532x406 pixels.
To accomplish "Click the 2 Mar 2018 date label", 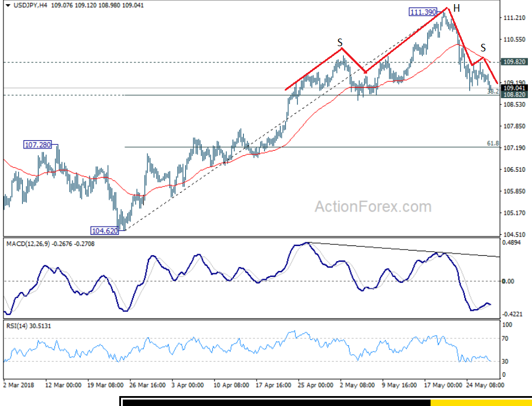I will [x=20, y=386].
